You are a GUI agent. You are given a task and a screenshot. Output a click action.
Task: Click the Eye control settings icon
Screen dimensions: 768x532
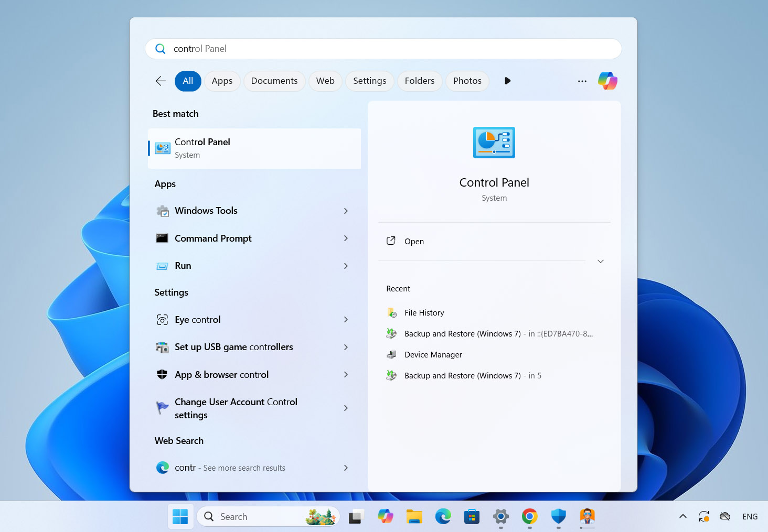click(x=163, y=320)
